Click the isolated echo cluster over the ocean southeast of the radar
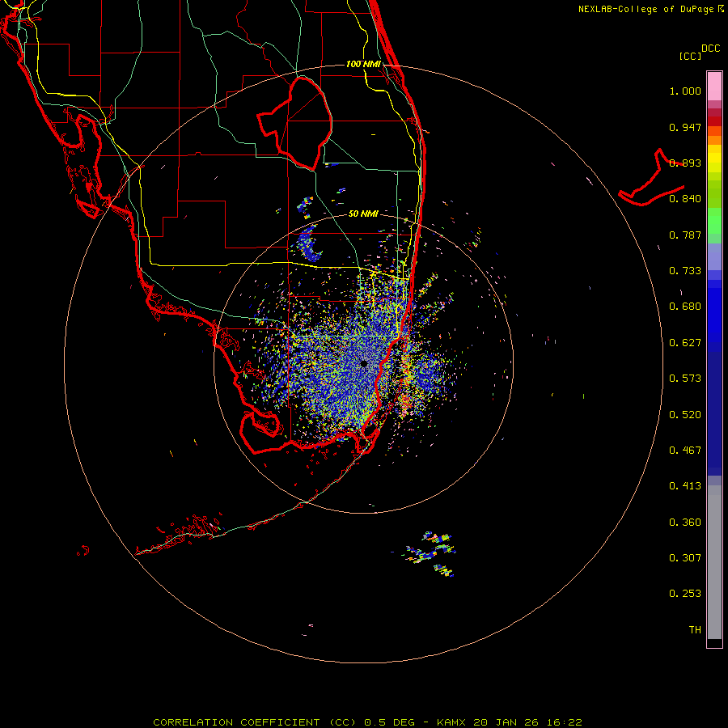This screenshot has width=728, height=728. (x=430, y=553)
